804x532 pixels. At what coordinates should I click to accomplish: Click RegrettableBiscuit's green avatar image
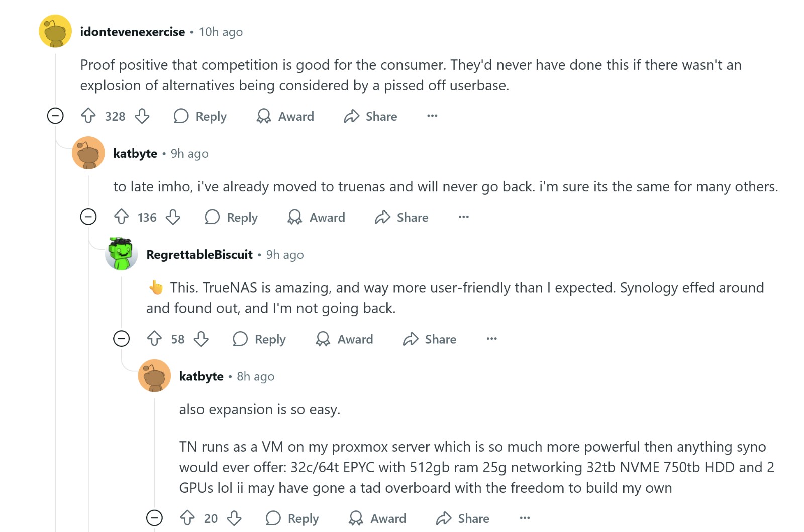(121, 254)
